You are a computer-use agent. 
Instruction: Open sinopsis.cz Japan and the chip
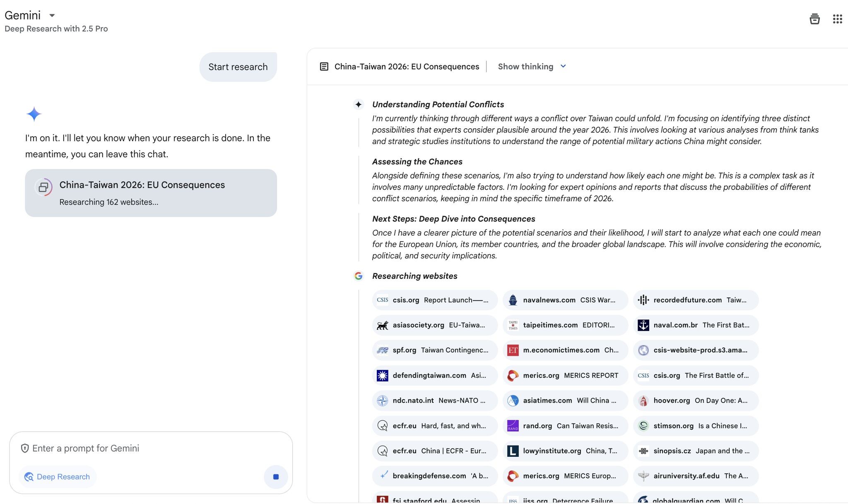[696, 451]
